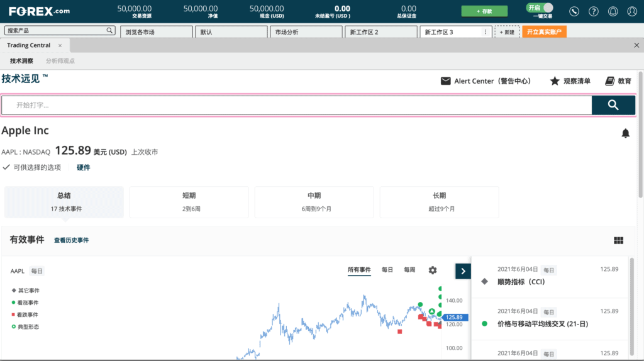This screenshot has width=644, height=361.
Task: Toggle 其它事件 legend item
Action: click(x=26, y=291)
